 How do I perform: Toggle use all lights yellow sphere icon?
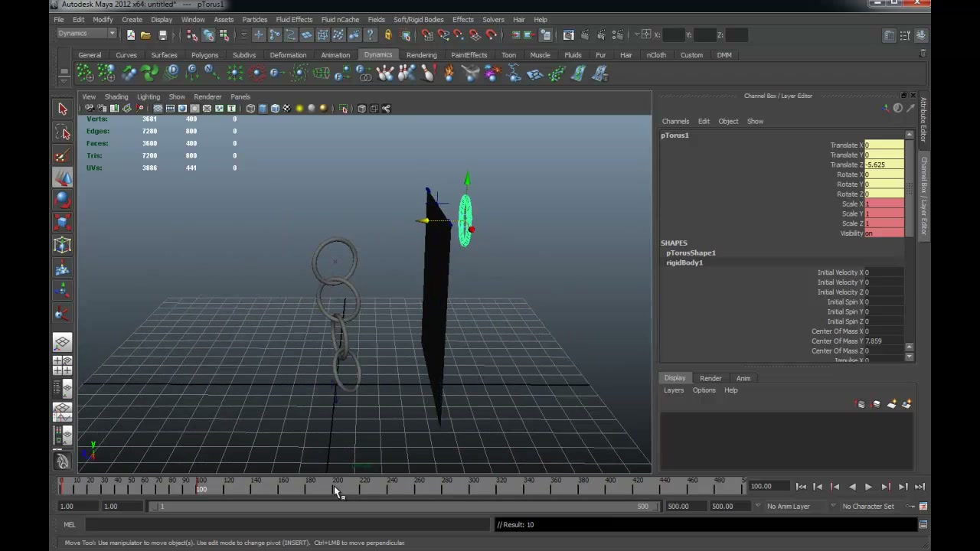tap(299, 109)
